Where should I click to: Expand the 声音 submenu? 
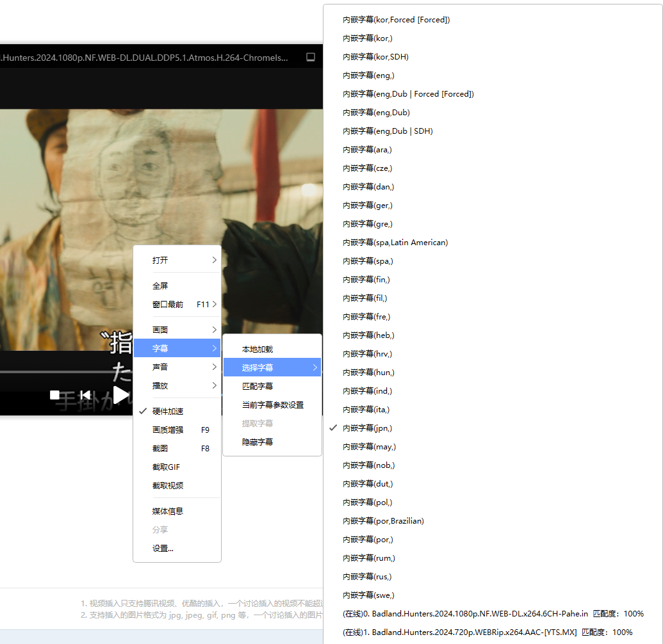[177, 367]
